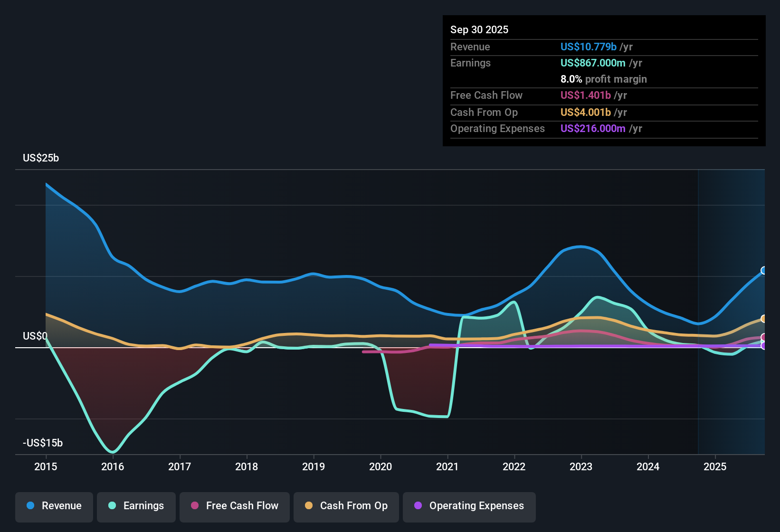
Task: Toggle the Earnings legend series
Action: (x=136, y=506)
